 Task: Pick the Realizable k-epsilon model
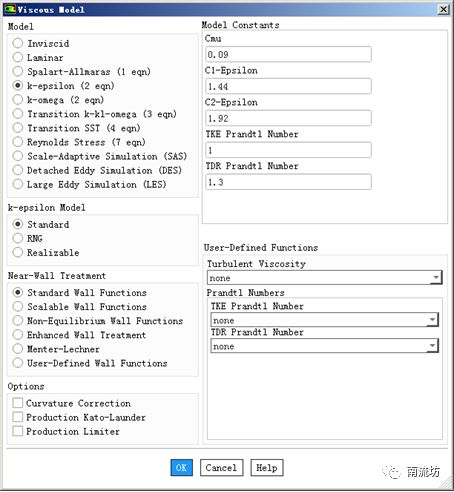18,252
